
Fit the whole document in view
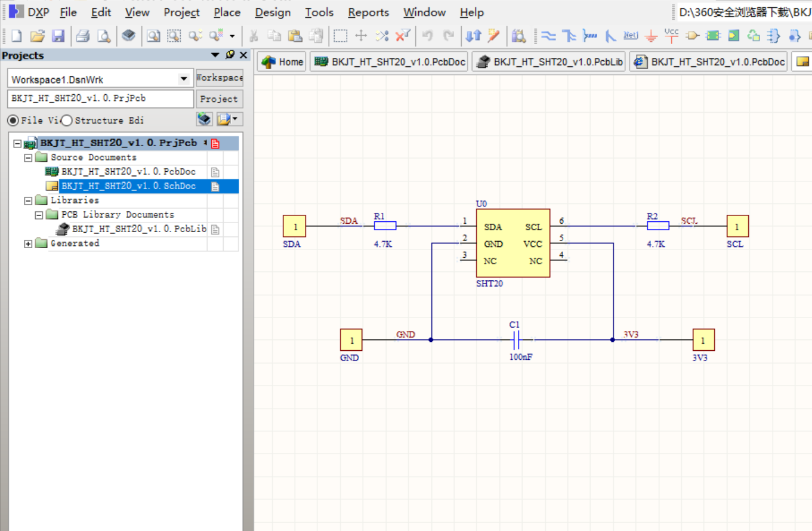(x=154, y=36)
